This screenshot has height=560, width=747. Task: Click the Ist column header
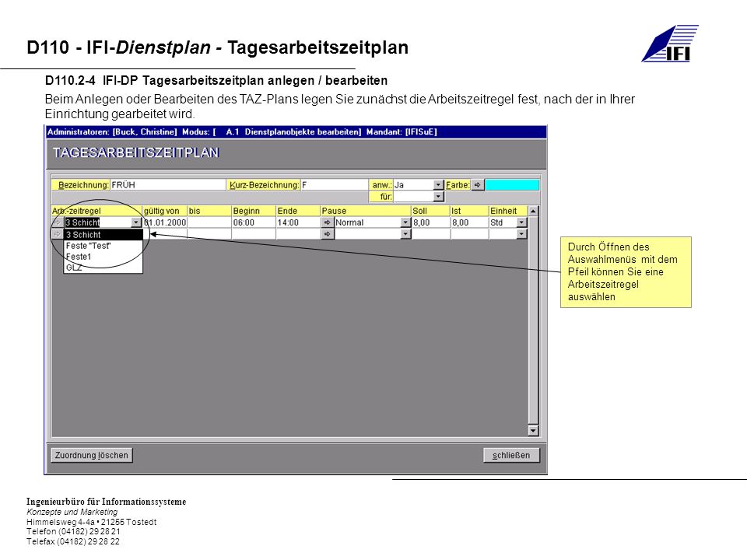[469, 211]
